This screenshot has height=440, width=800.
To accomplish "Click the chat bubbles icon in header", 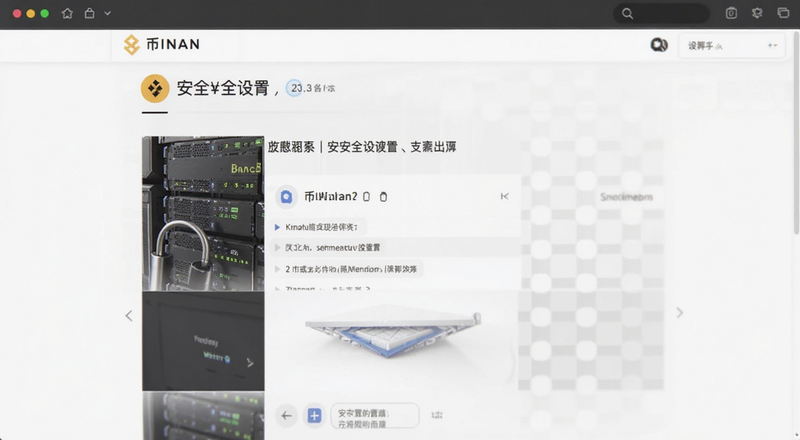I will [x=659, y=45].
